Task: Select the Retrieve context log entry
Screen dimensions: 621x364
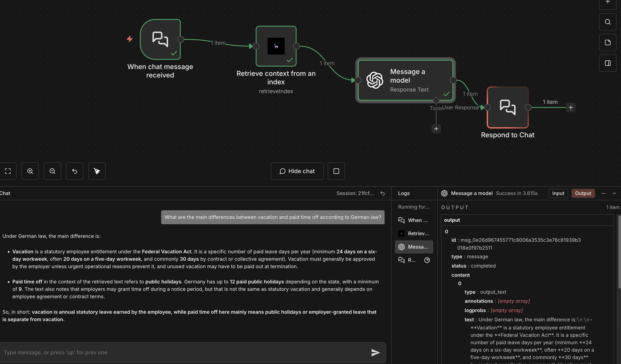Action: pyautogui.click(x=414, y=233)
